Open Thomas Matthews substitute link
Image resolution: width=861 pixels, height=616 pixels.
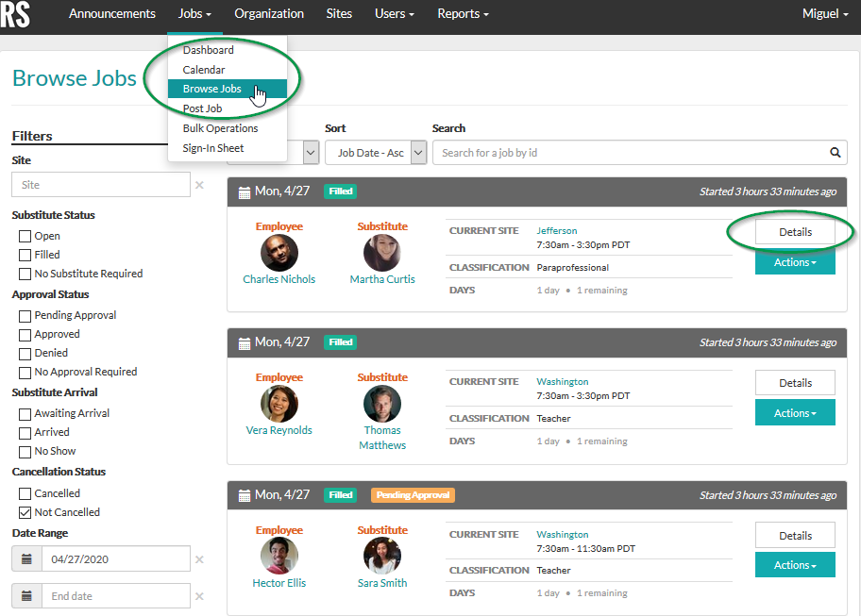point(382,438)
